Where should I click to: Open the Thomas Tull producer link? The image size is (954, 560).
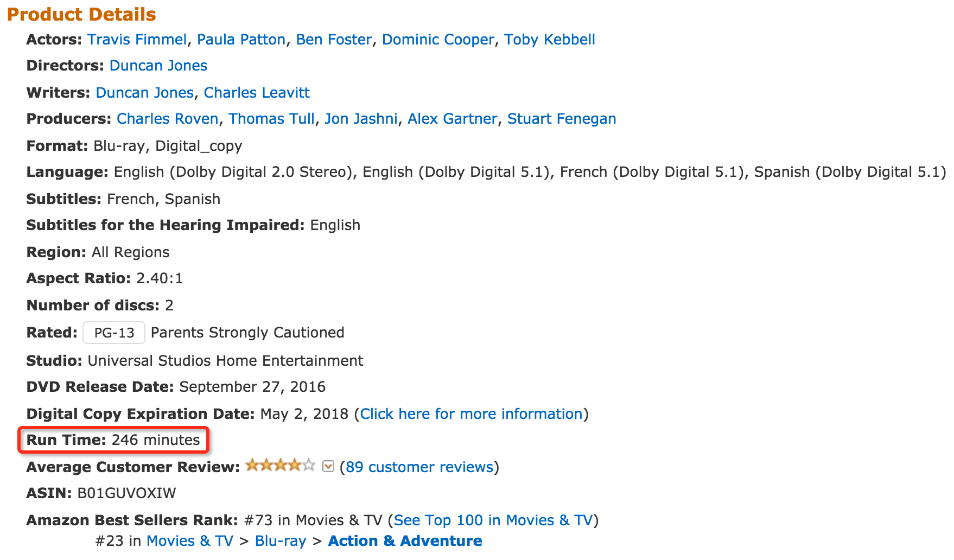(271, 119)
